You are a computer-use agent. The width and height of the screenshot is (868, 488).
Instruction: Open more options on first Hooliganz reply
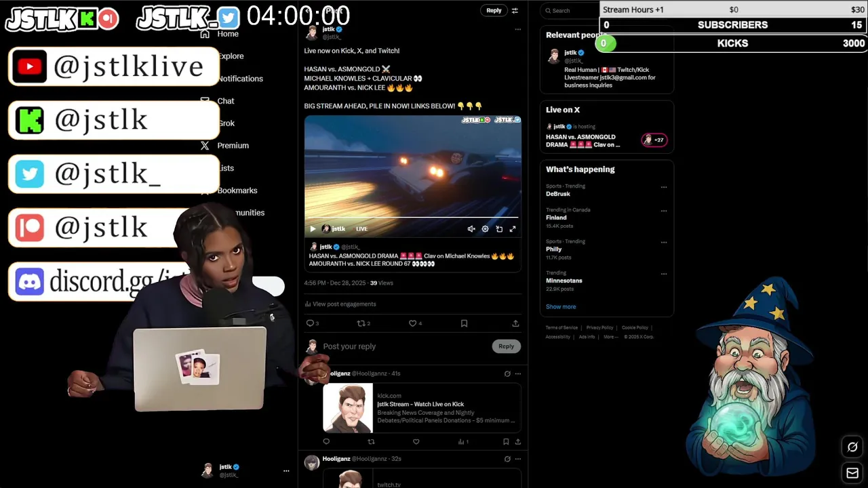coord(517,373)
